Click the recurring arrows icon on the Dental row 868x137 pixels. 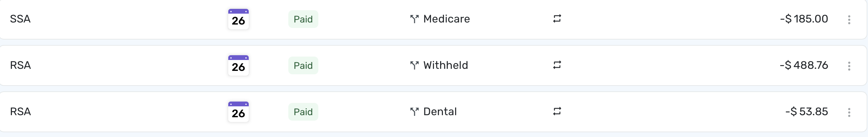[x=557, y=111]
